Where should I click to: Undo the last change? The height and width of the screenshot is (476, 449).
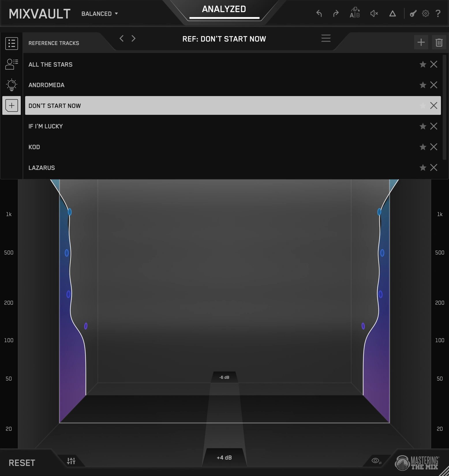[319, 14]
